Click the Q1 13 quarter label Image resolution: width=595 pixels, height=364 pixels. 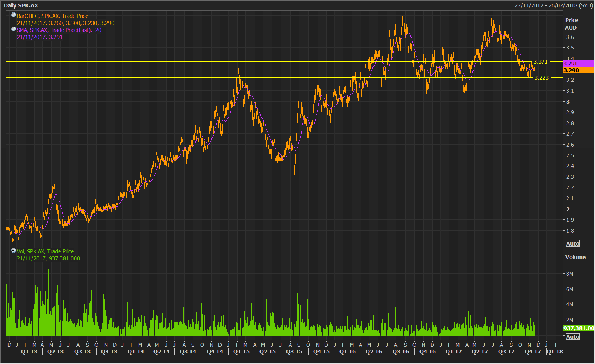point(29,352)
